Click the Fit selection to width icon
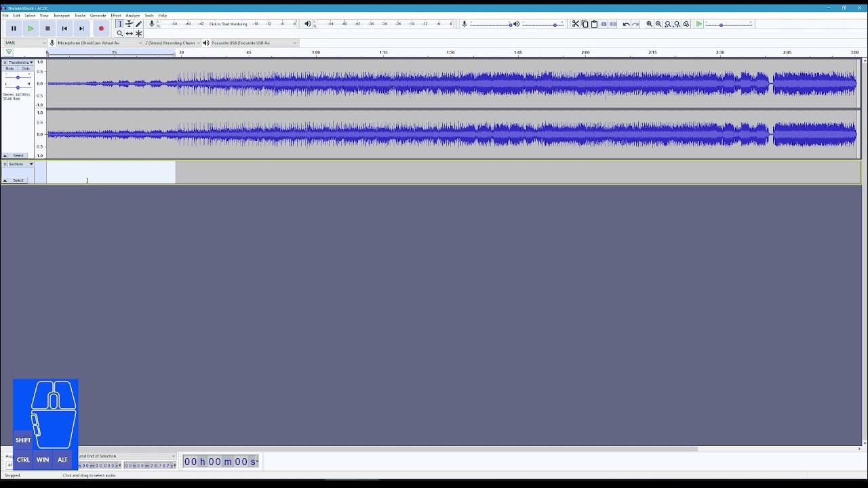 click(x=668, y=24)
